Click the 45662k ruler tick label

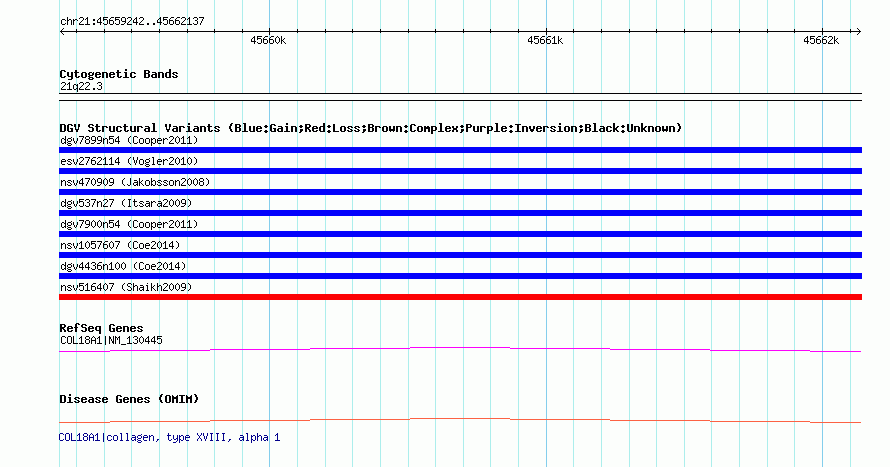coord(821,40)
